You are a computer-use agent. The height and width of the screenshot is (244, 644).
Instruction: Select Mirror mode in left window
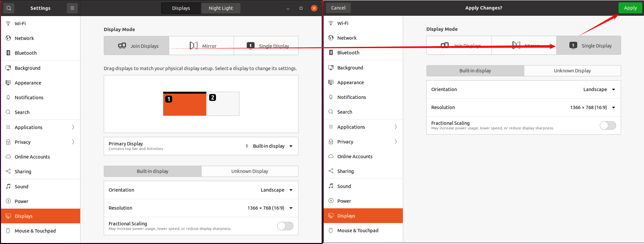201,46
